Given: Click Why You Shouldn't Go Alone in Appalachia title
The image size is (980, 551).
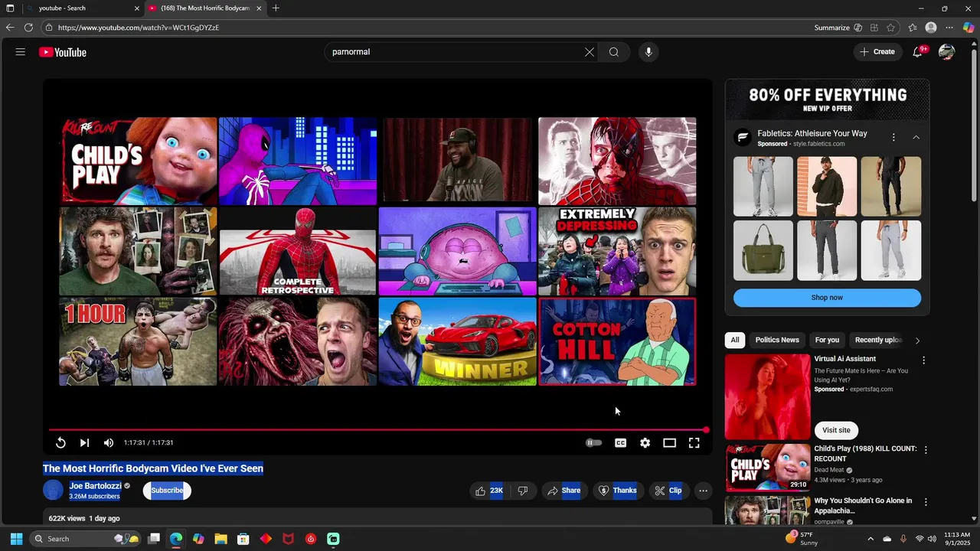Looking at the screenshot, I should 863,505.
